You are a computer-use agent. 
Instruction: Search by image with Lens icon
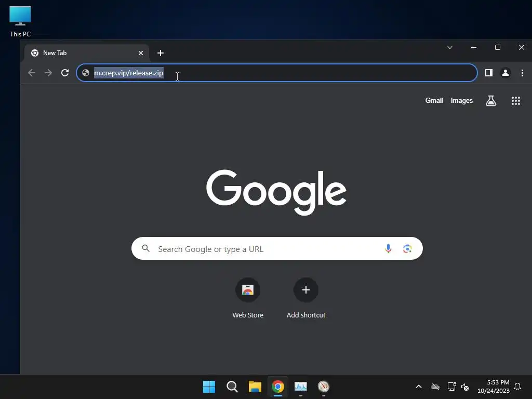coord(407,248)
